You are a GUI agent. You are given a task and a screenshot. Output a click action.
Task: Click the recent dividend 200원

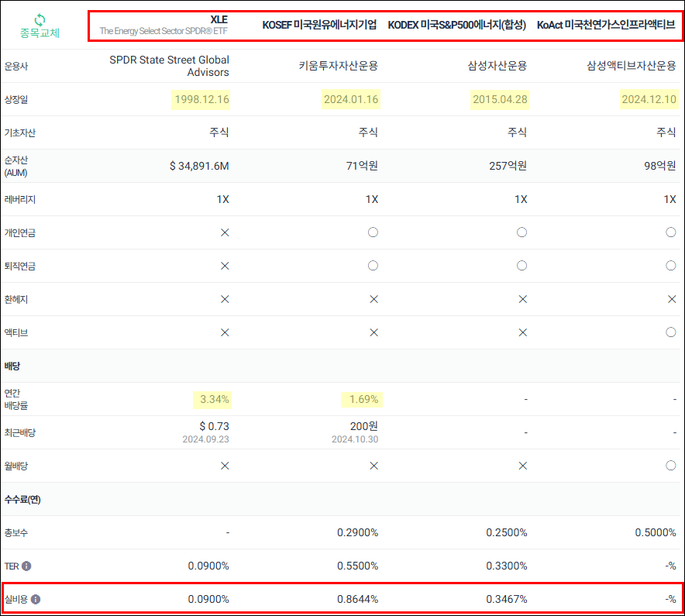[x=364, y=426]
